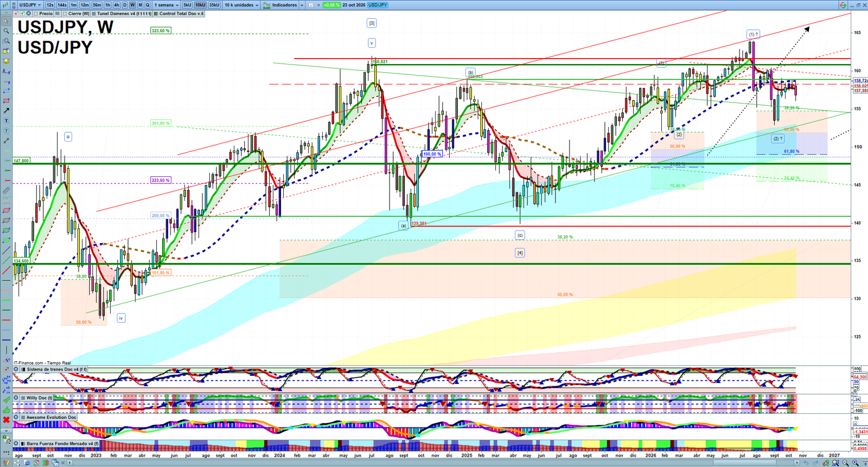Viewport: 868px width, 467px height.
Task: Select the magnifier zoom tool in left toolbar
Action: pyautogui.click(x=6, y=31)
